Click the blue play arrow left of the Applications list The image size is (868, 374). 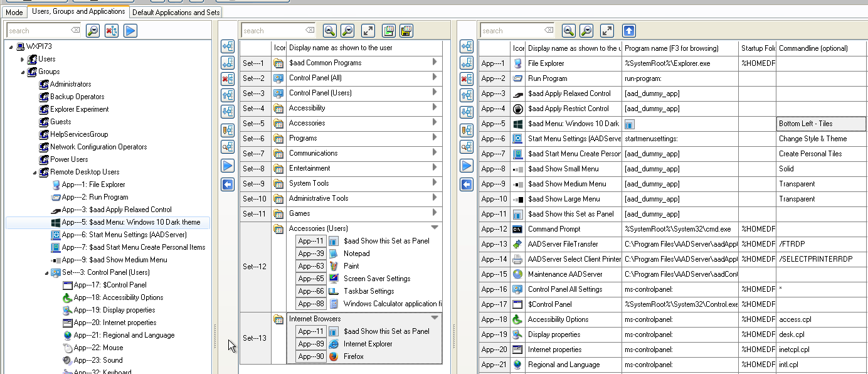coord(467,166)
